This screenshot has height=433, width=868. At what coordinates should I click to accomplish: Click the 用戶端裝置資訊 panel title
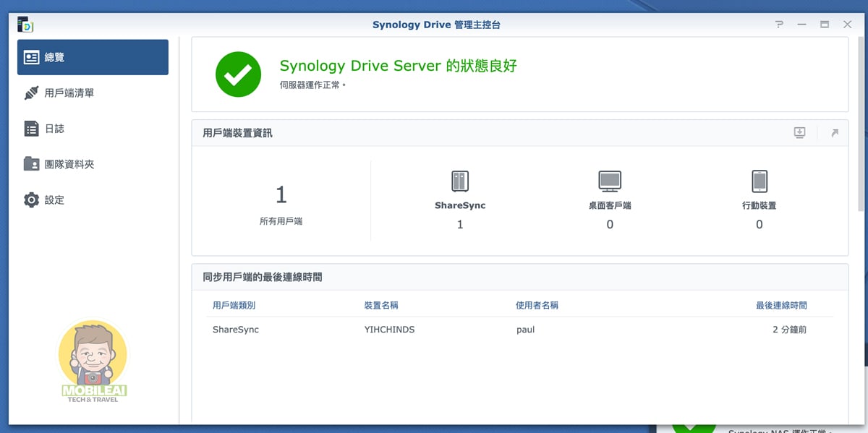coord(237,133)
